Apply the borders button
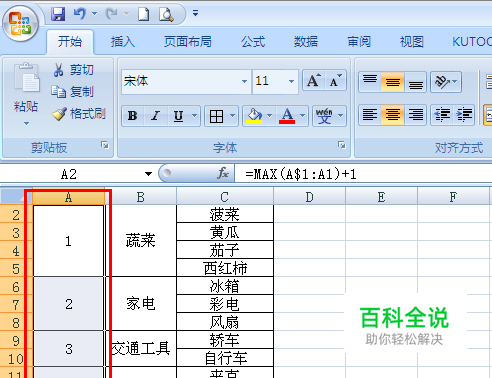Viewport: 492px width, 378px height. [216, 116]
